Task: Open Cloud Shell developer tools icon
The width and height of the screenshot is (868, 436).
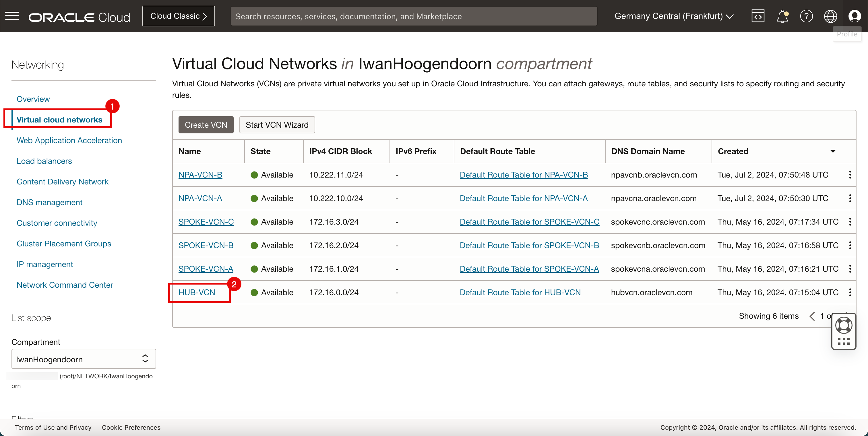Action: [x=757, y=16]
